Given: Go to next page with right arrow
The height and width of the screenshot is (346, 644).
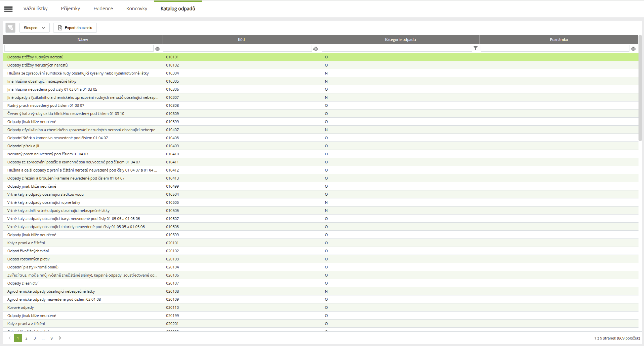Looking at the screenshot, I should tap(60, 338).
